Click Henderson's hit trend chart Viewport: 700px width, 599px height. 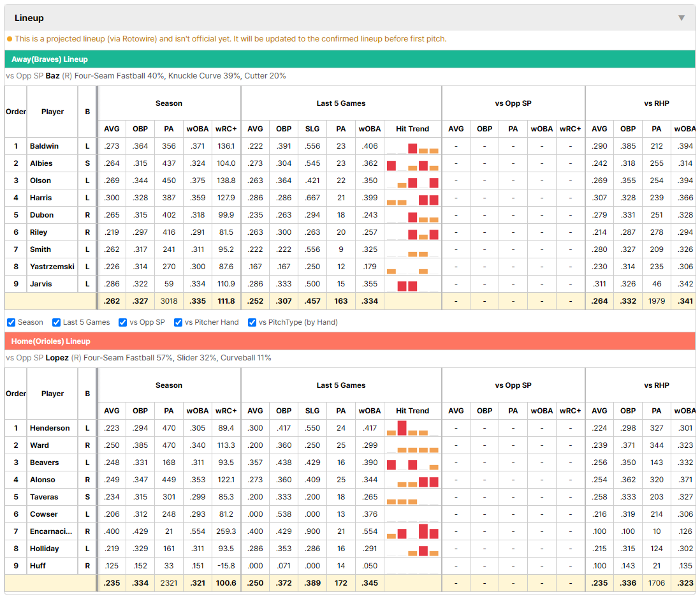(x=412, y=428)
